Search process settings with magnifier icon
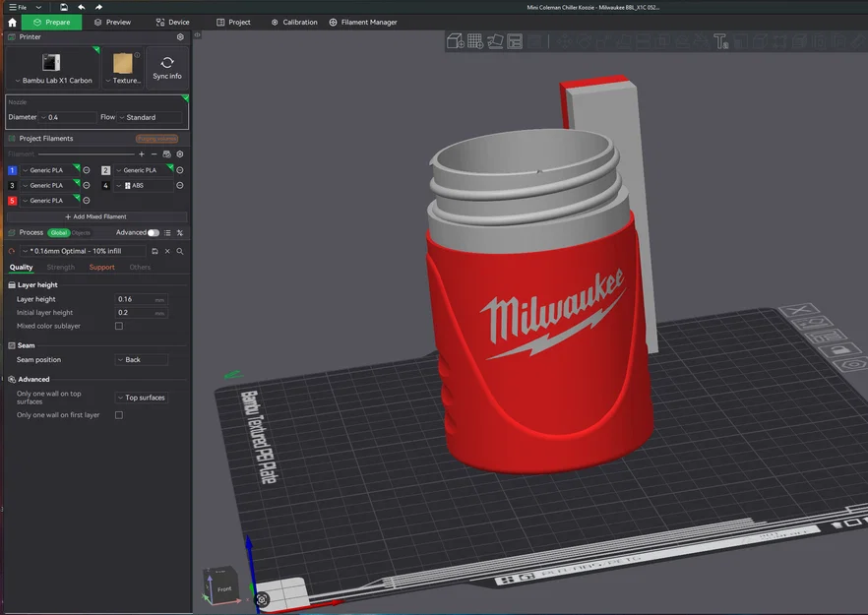Image resolution: width=868 pixels, height=615 pixels. (180, 251)
